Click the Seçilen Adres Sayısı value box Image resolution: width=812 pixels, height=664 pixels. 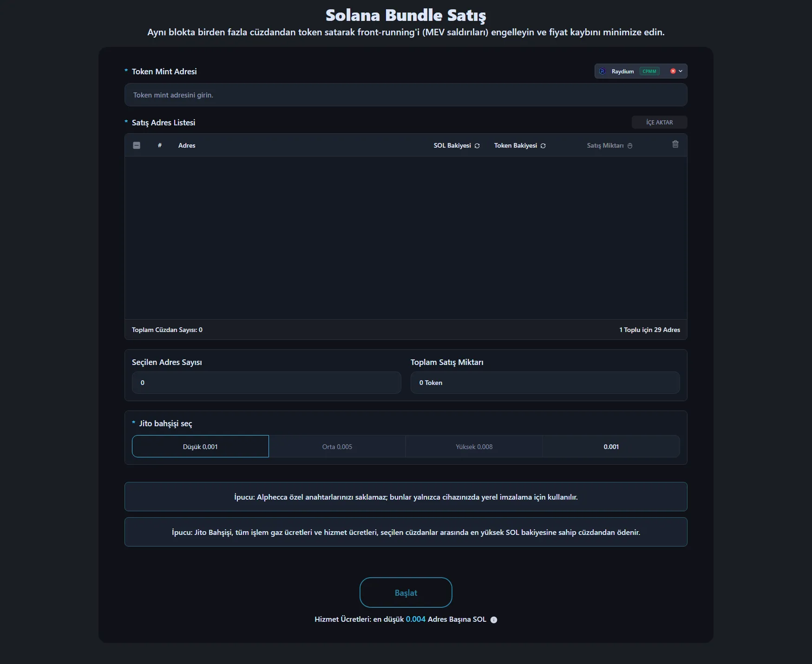click(x=266, y=383)
